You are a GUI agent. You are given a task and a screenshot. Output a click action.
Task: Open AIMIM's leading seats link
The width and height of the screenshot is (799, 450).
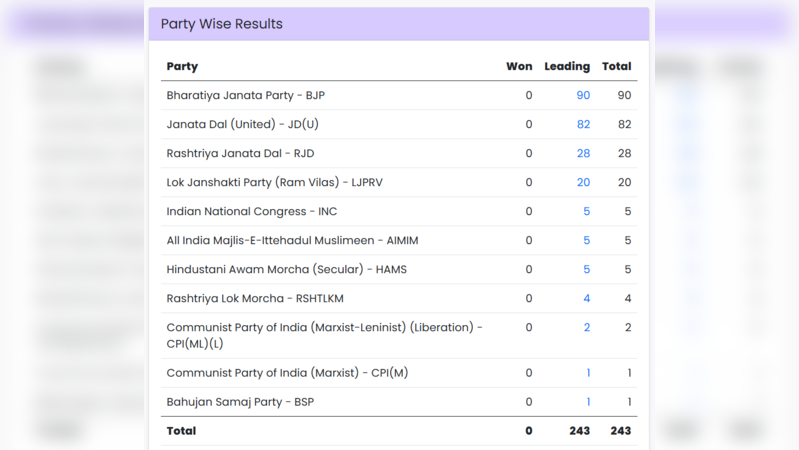tap(586, 241)
